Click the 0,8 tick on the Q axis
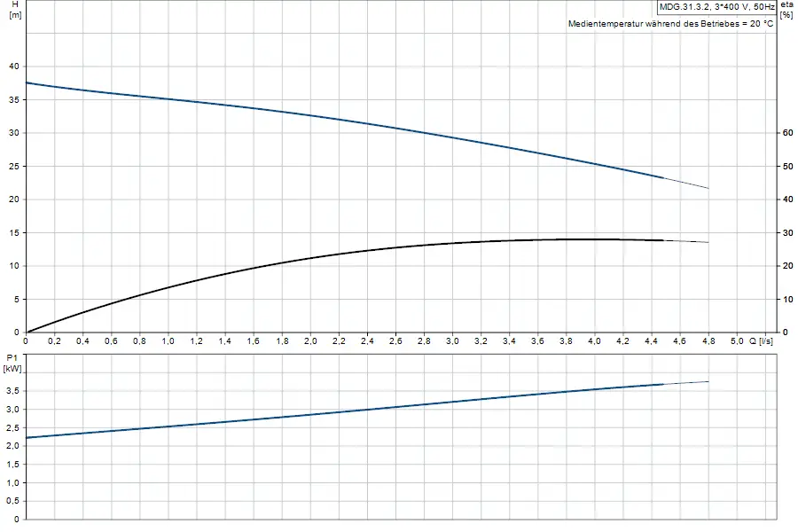The width and height of the screenshot is (798, 532). (139, 341)
